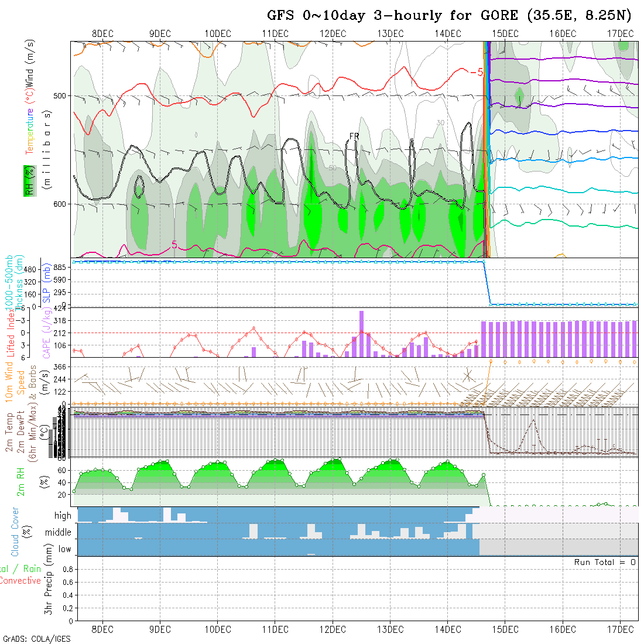The width and height of the screenshot is (644, 644).
Task: Click the magenta 5 contour label
Action: (174, 245)
